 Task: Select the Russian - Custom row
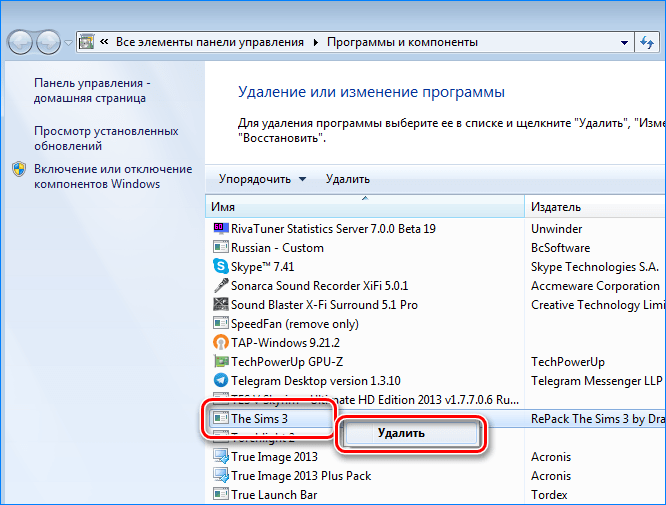(277, 248)
